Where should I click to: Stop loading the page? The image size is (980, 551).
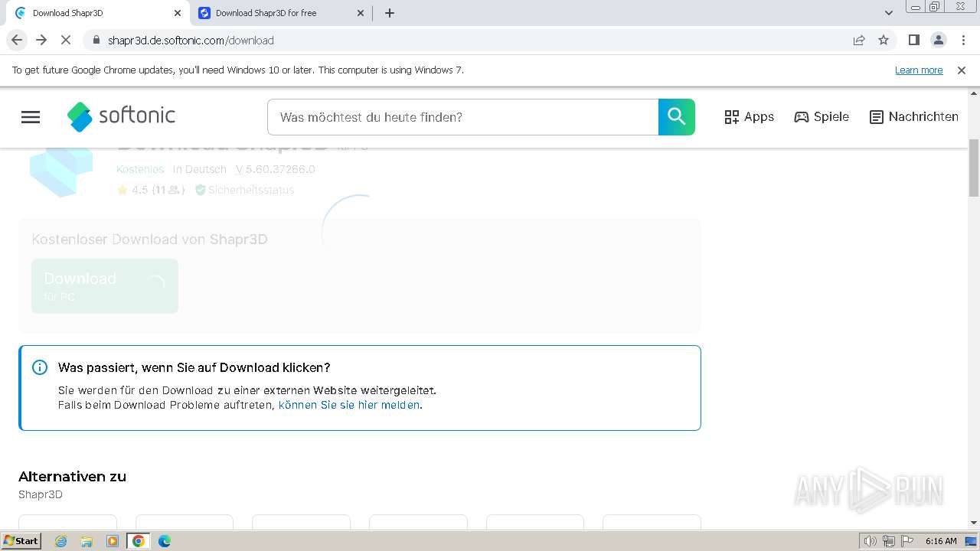point(66,40)
